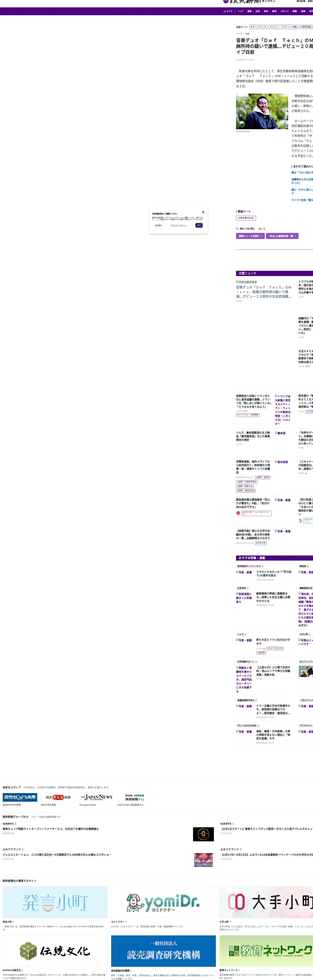Open The Japan News logo
This screenshot has height=980, width=313.
tap(97, 797)
